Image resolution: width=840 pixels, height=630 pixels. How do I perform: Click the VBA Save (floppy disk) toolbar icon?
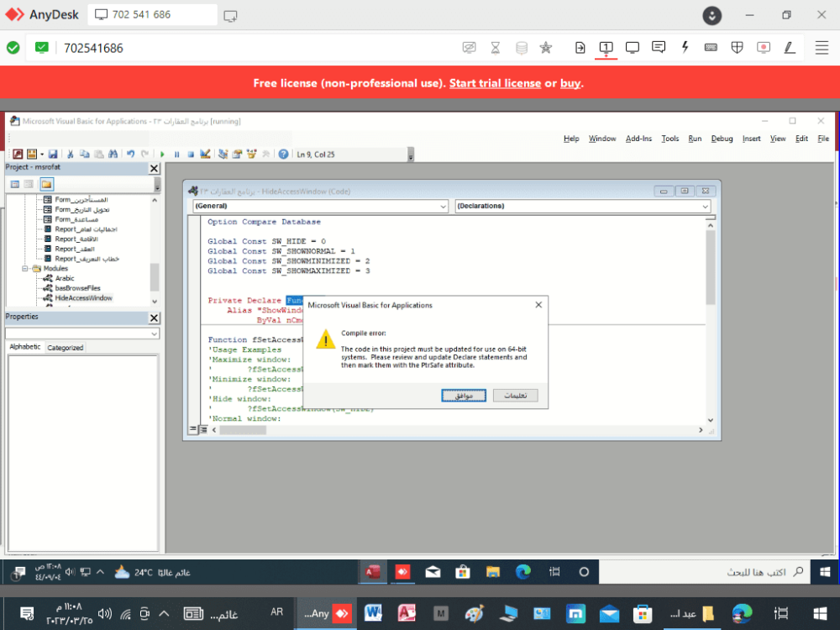(x=52, y=155)
